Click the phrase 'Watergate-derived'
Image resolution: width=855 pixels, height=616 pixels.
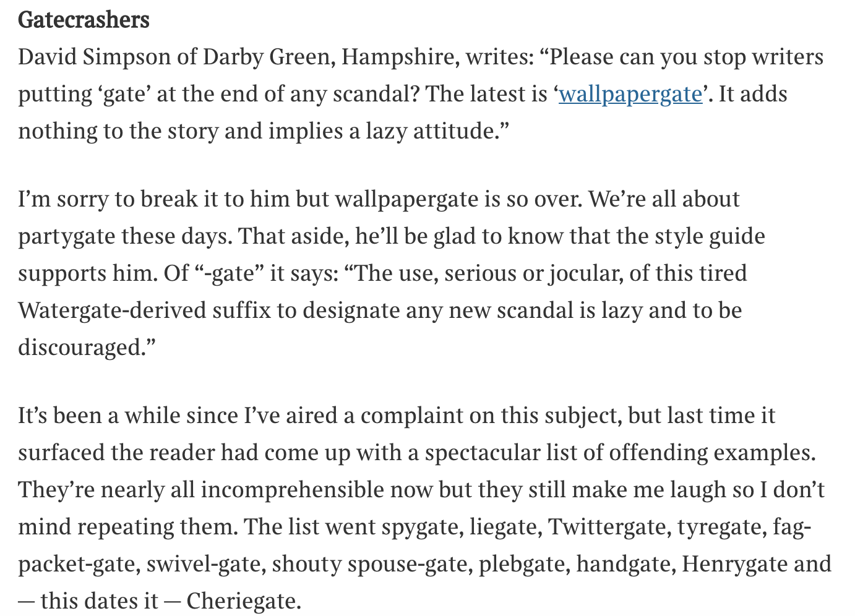point(111,310)
